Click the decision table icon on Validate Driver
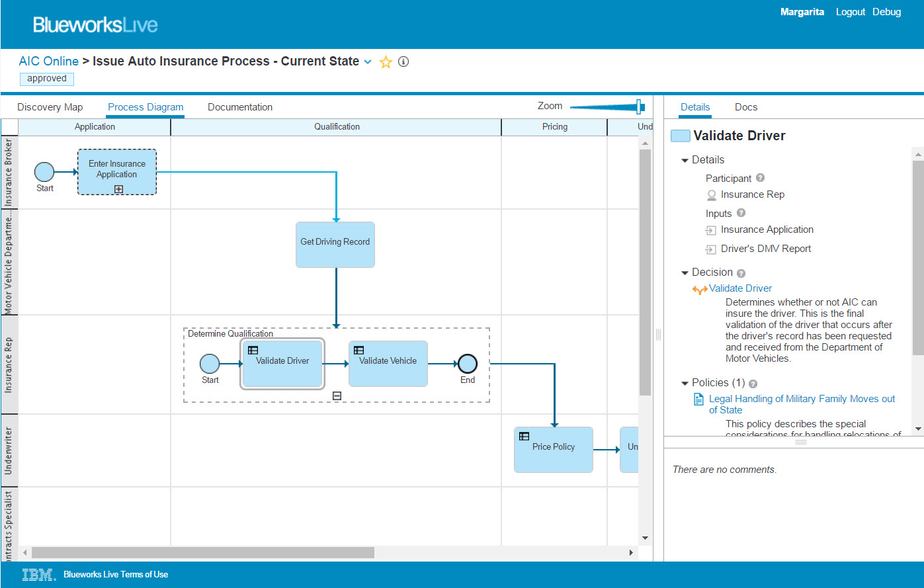Image resolution: width=924 pixels, height=588 pixels. [x=253, y=351]
